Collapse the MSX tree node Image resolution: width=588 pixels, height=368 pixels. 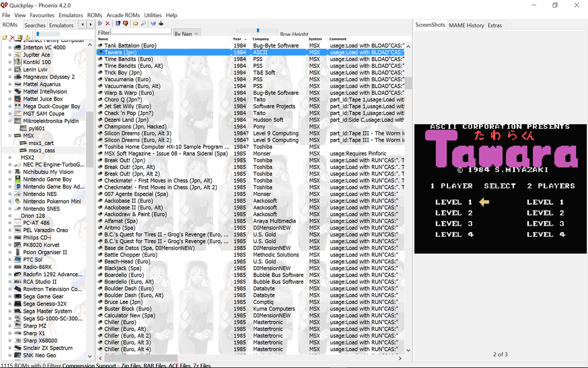click(10, 136)
